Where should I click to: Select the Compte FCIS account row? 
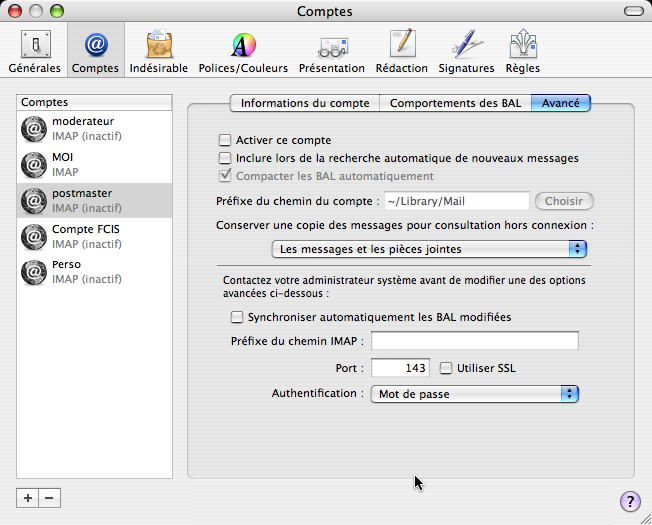pos(94,237)
